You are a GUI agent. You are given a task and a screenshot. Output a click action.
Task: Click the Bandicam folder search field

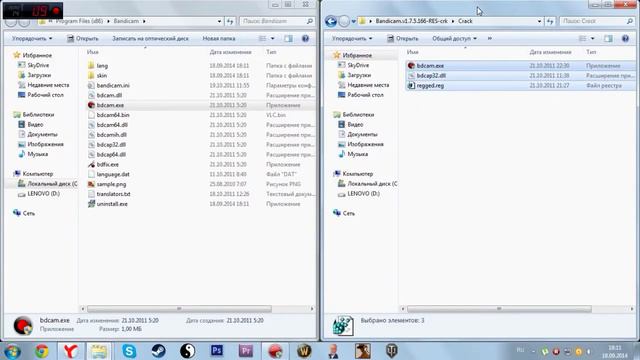[276, 21]
